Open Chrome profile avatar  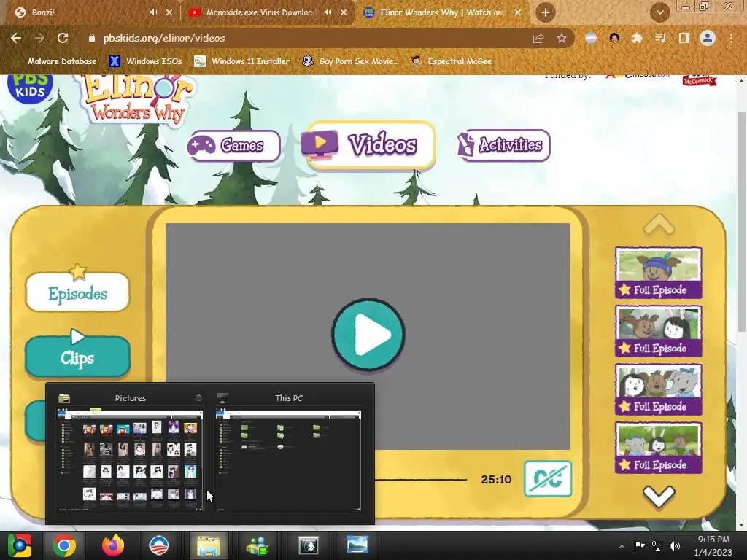click(708, 38)
